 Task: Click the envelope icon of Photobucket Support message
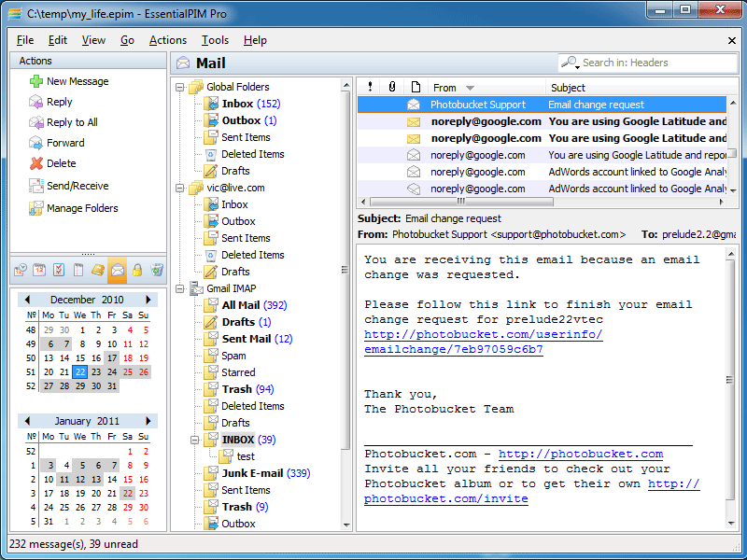pos(414,105)
